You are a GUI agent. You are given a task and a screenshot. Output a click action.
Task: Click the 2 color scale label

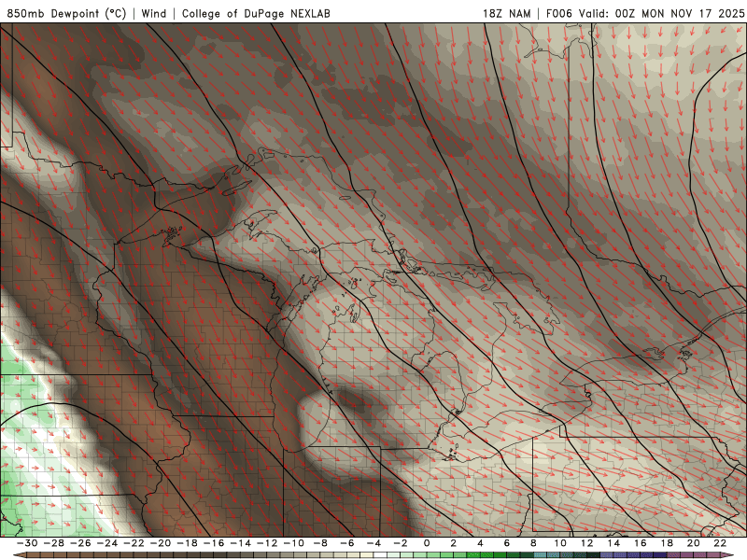453,543
